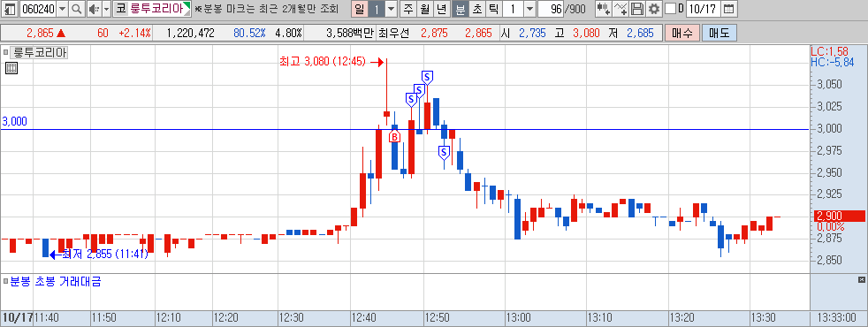Click the interval value field showing 1

513,9
